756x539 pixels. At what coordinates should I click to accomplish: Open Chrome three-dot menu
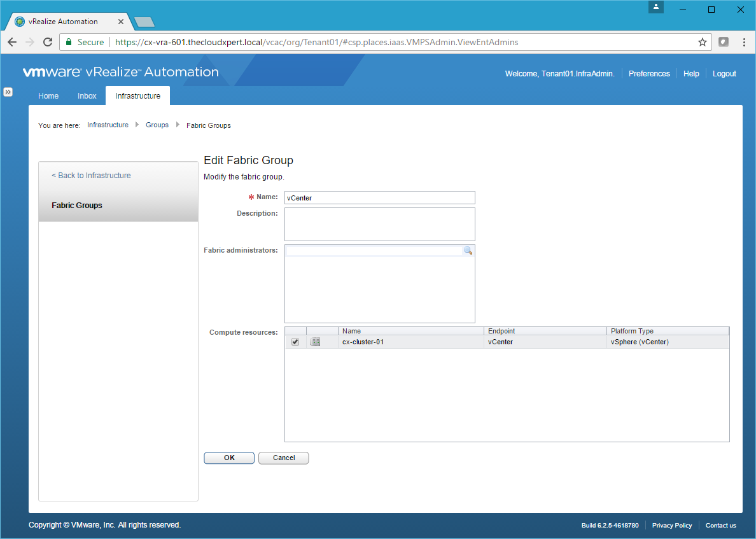744,42
